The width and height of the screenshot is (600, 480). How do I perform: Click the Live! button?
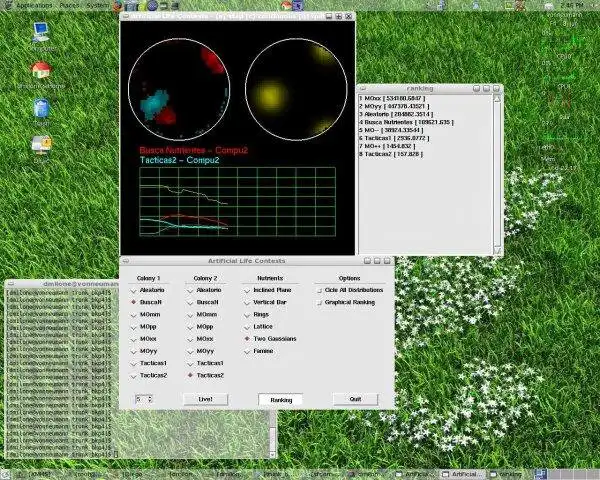coord(205,399)
